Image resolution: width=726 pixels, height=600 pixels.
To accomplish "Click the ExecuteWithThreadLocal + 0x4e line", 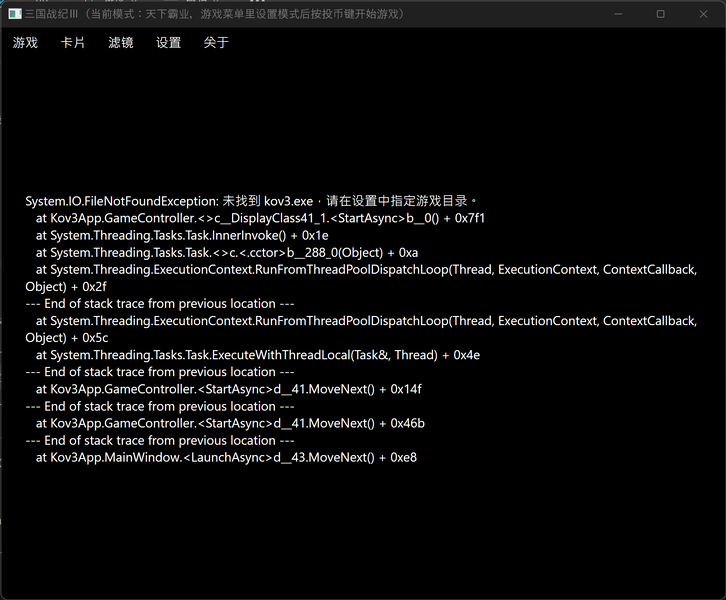I will 258,355.
